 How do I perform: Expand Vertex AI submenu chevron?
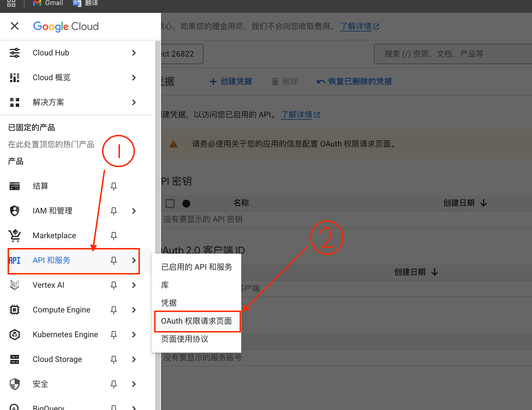tap(134, 285)
